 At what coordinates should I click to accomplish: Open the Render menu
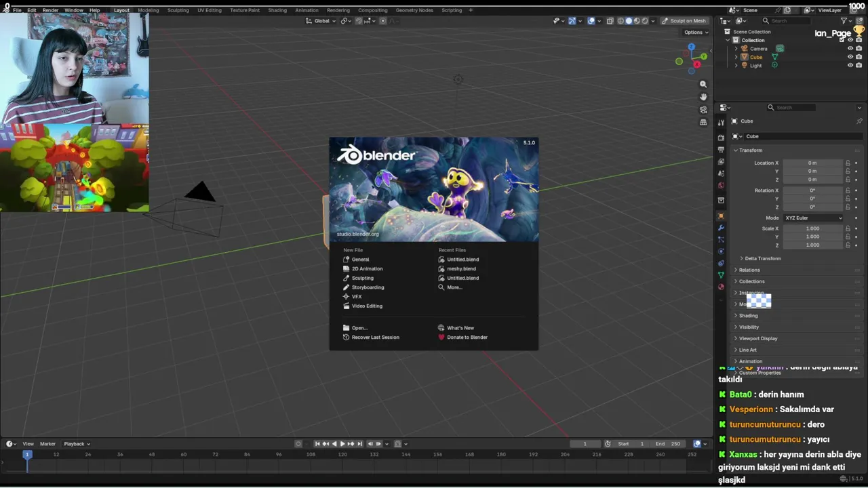pyautogui.click(x=50, y=10)
